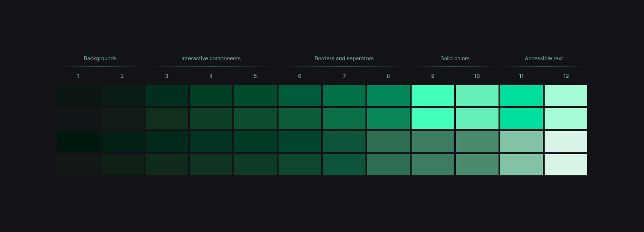Pick the second-row swatch under step 11

pyautogui.click(x=522, y=119)
